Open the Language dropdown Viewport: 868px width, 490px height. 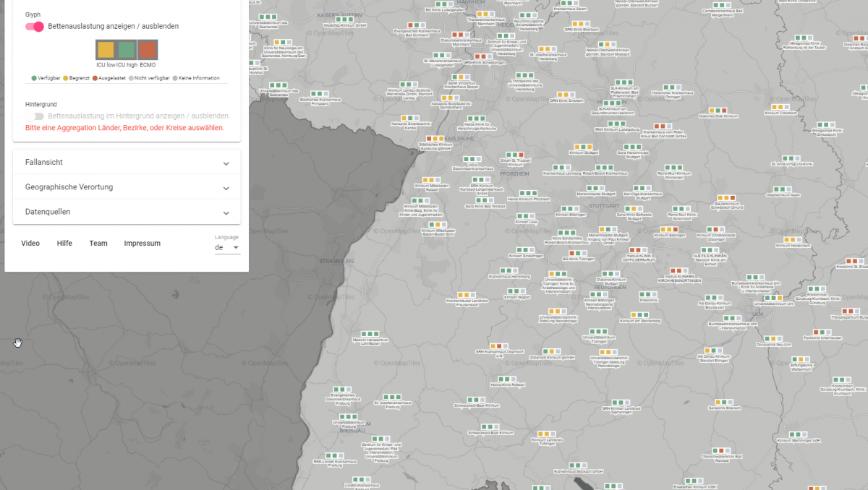point(226,247)
